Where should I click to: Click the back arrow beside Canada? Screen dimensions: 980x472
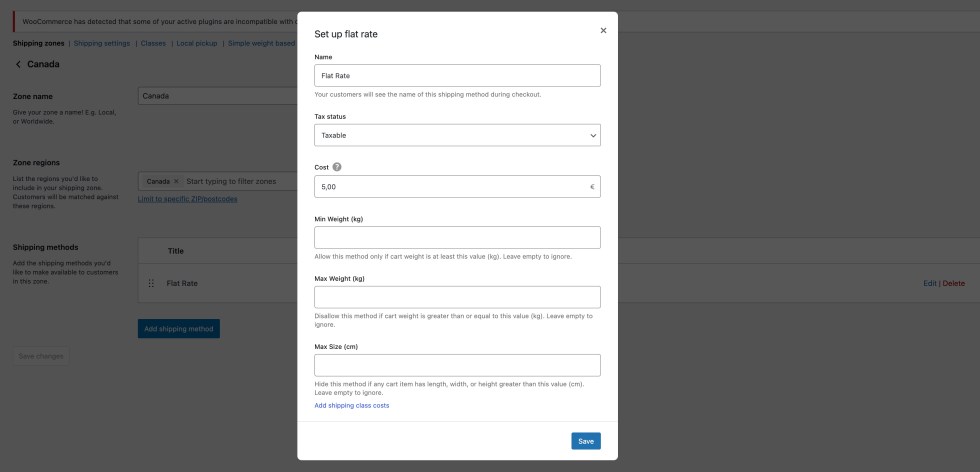[x=18, y=64]
